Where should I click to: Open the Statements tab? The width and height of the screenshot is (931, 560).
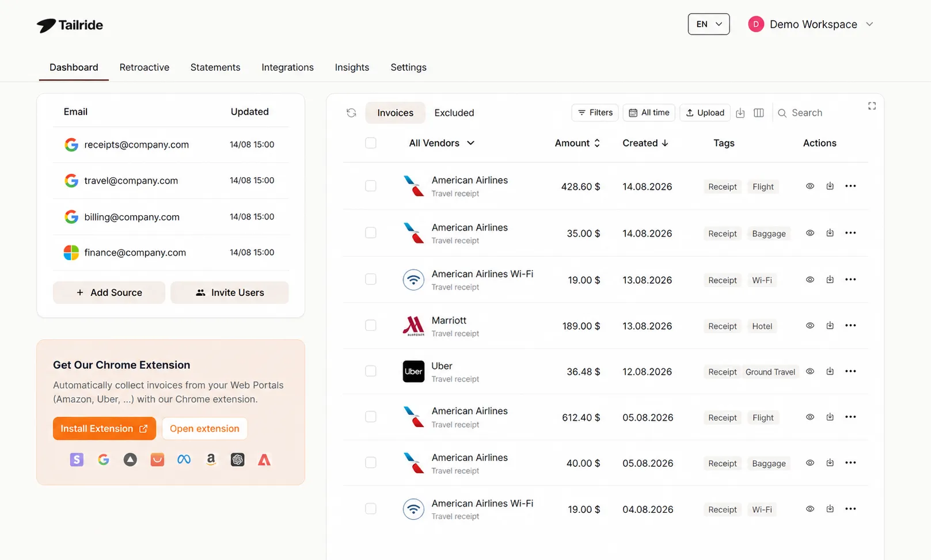pos(215,67)
